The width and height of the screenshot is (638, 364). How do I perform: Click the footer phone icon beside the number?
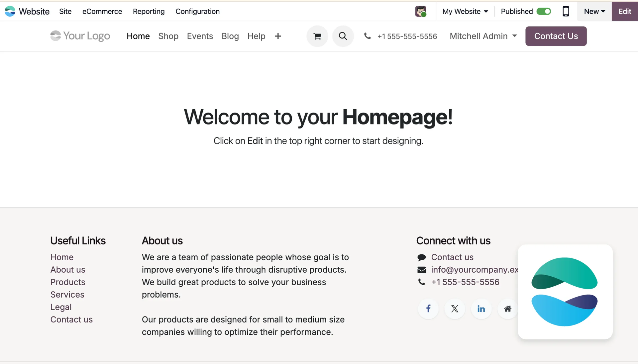pyautogui.click(x=422, y=282)
